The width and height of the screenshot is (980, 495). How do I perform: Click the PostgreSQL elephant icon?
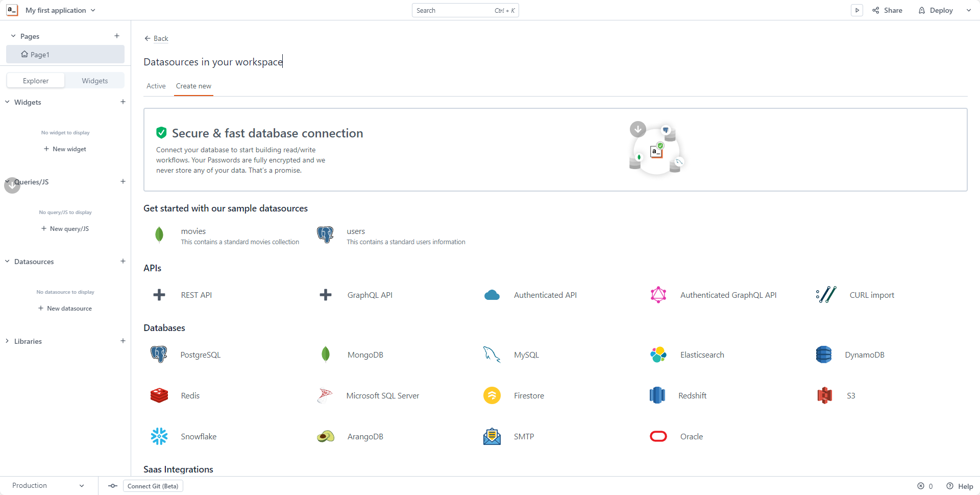click(159, 355)
